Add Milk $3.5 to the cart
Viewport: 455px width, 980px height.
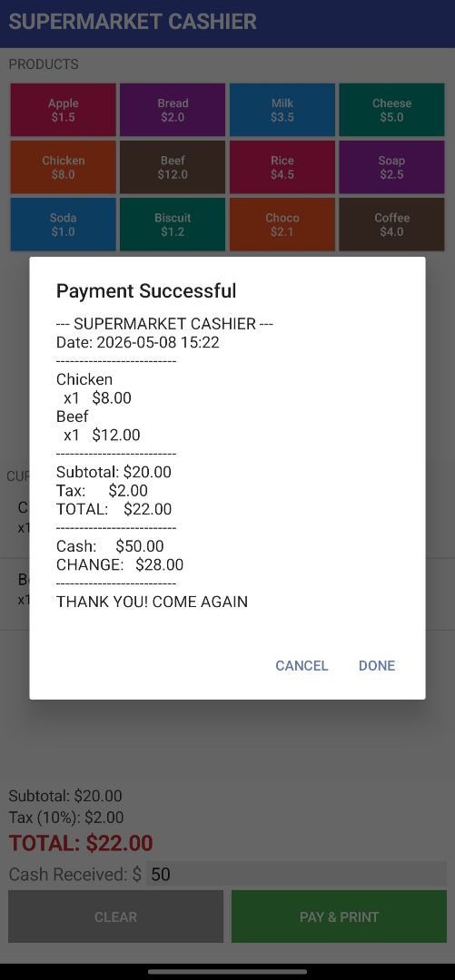(x=282, y=110)
